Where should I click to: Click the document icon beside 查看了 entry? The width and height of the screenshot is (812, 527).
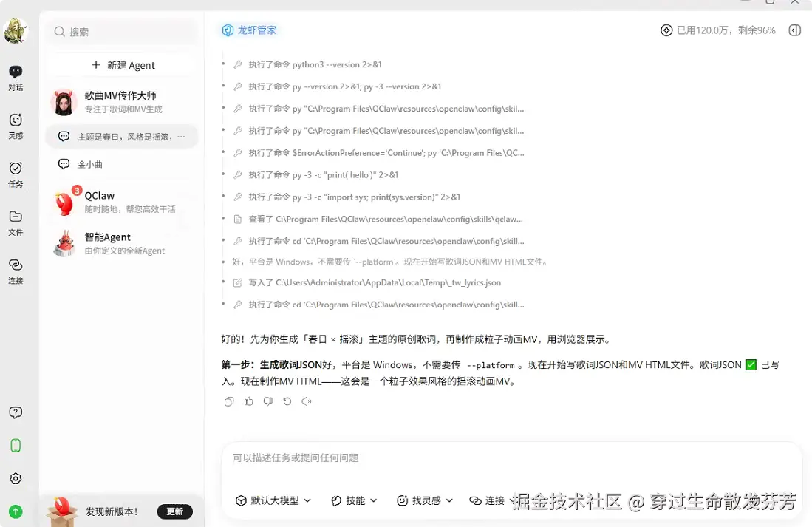(x=238, y=220)
